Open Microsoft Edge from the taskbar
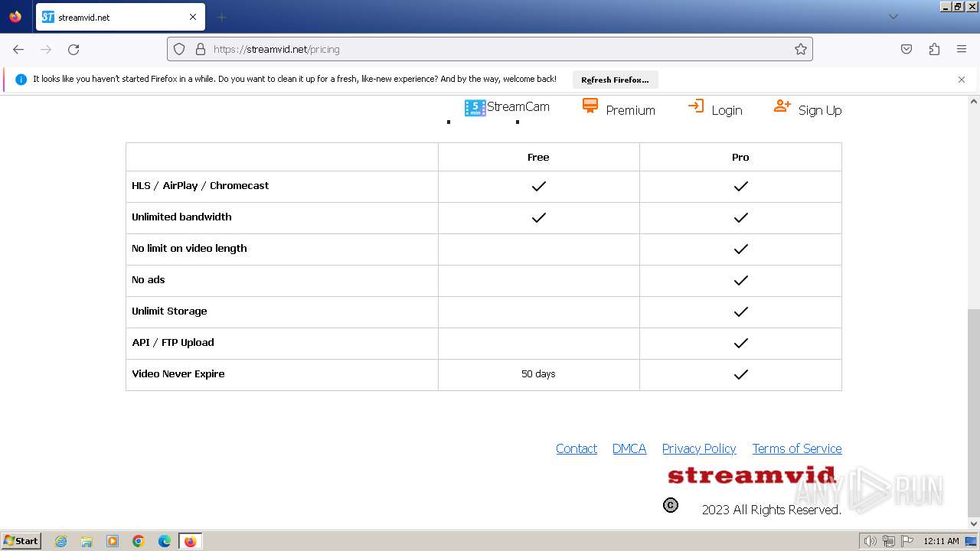This screenshot has width=980, height=551. (x=165, y=541)
